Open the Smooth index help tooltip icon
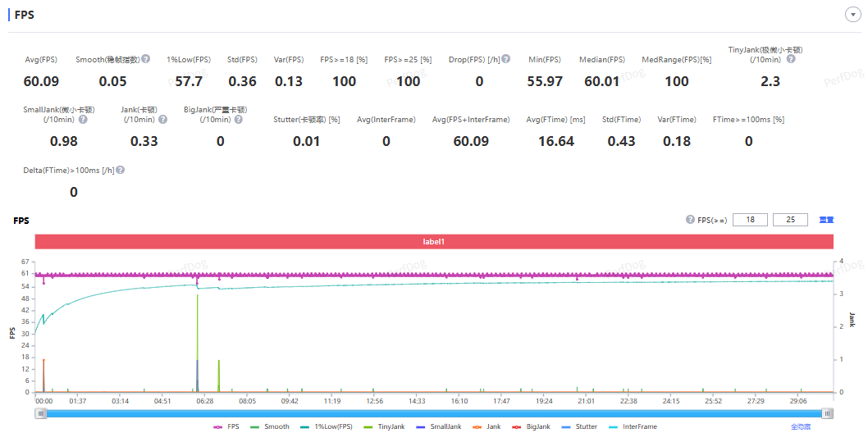 (145, 58)
